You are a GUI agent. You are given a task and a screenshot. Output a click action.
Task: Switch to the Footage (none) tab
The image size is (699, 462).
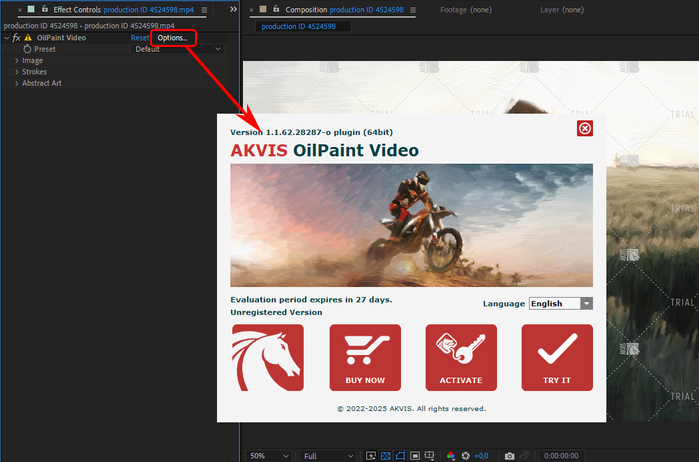coord(466,10)
